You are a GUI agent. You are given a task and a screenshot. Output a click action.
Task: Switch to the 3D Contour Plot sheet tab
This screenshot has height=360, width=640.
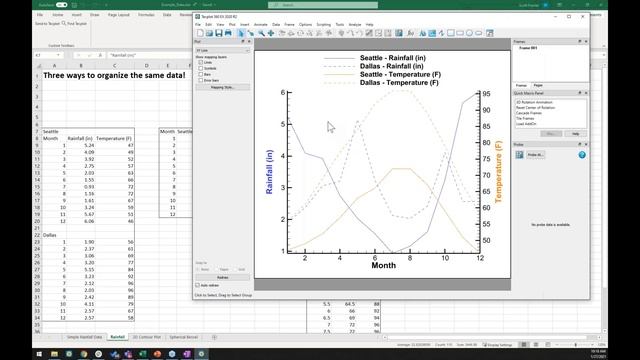147,337
